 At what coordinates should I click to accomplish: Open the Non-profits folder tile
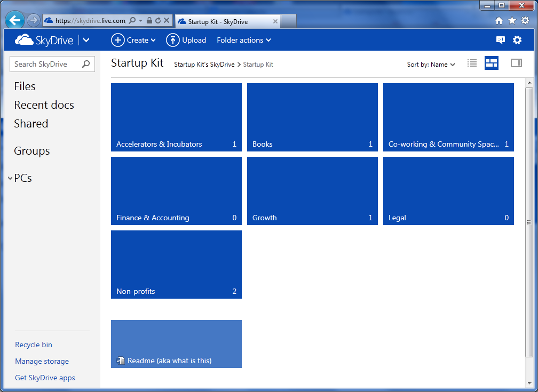click(176, 265)
